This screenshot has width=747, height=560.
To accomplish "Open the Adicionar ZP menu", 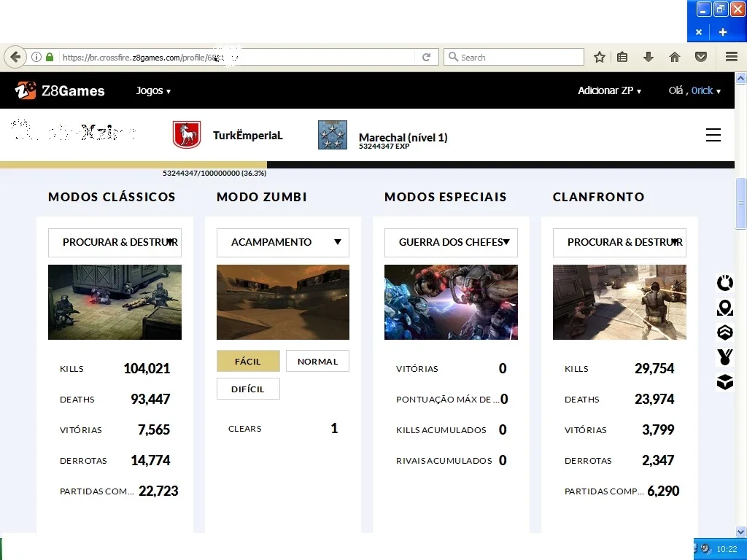I will tap(609, 90).
